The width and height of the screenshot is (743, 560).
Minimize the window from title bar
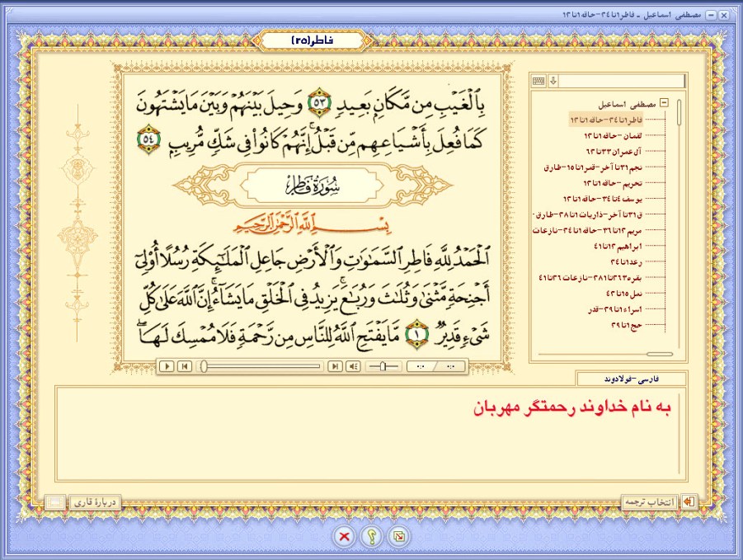click(711, 15)
